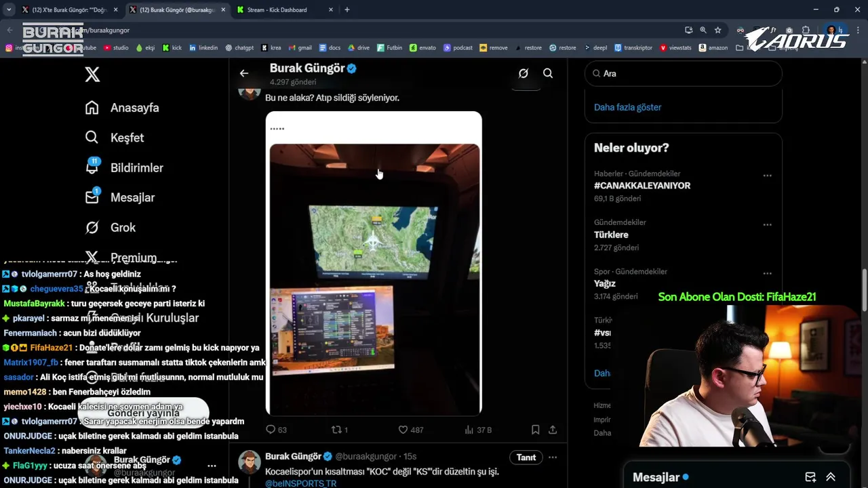This screenshot has width=868, height=488.
Task: Click the @beINSPORTS_TR mention
Action: tap(300, 483)
